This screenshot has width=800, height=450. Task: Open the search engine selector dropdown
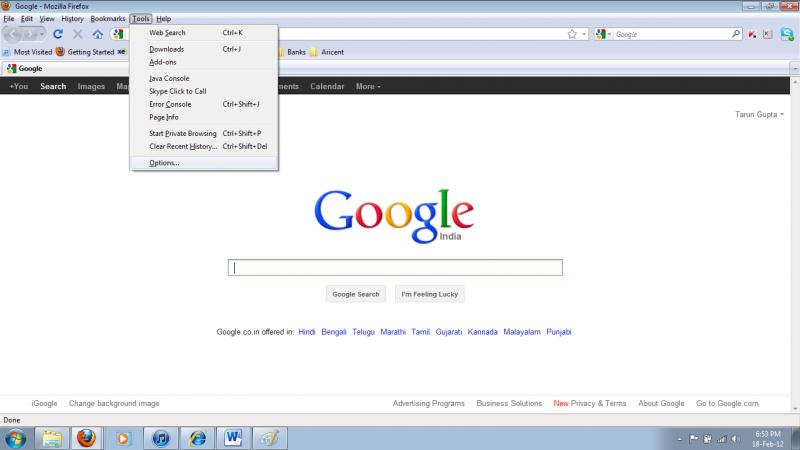tap(603, 34)
